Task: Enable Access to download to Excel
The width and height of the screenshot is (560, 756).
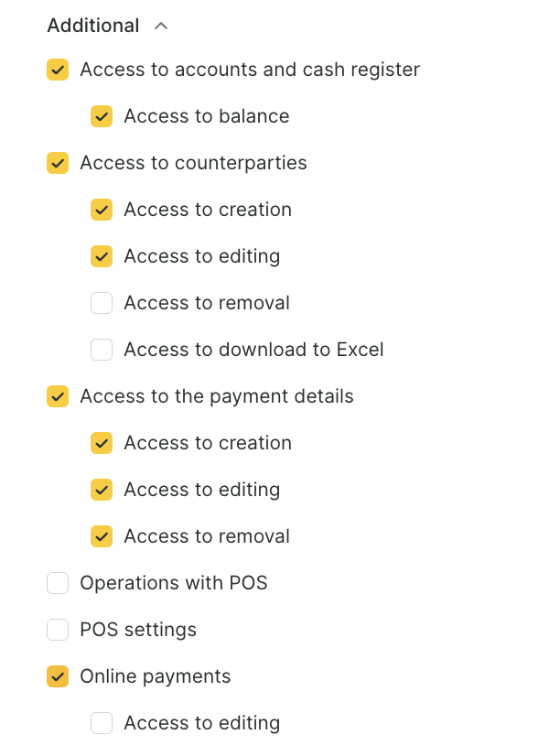Action: point(102,350)
